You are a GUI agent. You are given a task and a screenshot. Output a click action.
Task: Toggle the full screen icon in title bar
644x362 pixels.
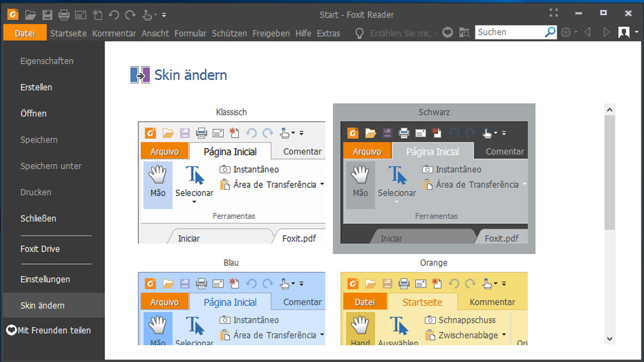click(x=553, y=13)
